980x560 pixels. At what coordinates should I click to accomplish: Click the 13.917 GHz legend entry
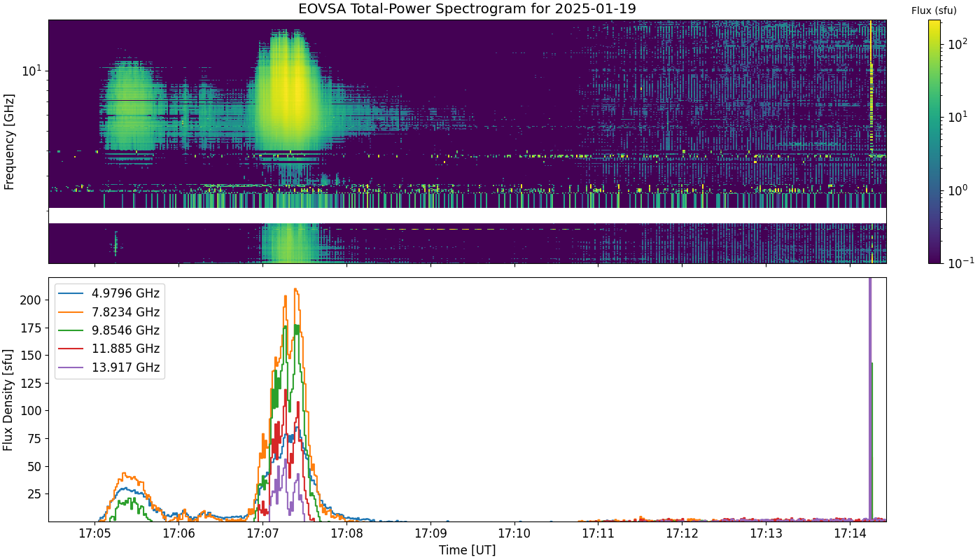point(110,367)
